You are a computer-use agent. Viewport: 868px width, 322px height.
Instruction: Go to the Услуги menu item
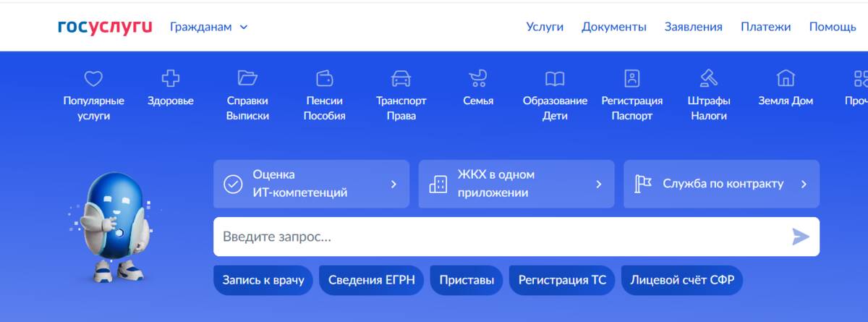pos(545,27)
